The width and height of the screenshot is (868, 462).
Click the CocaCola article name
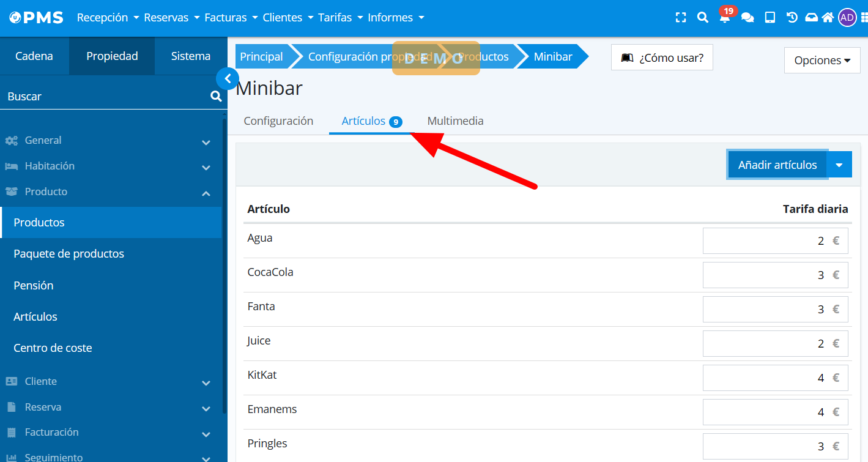point(270,272)
